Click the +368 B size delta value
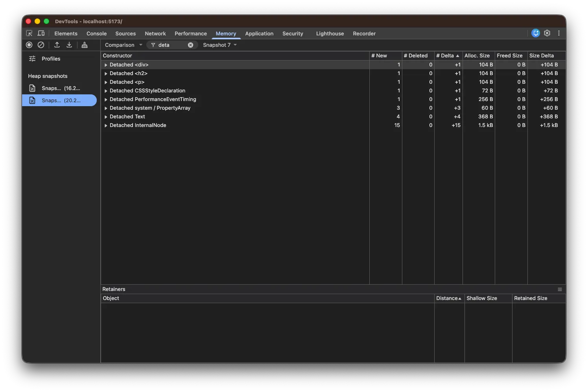Screen dimensions: 588x392 click(549, 117)
